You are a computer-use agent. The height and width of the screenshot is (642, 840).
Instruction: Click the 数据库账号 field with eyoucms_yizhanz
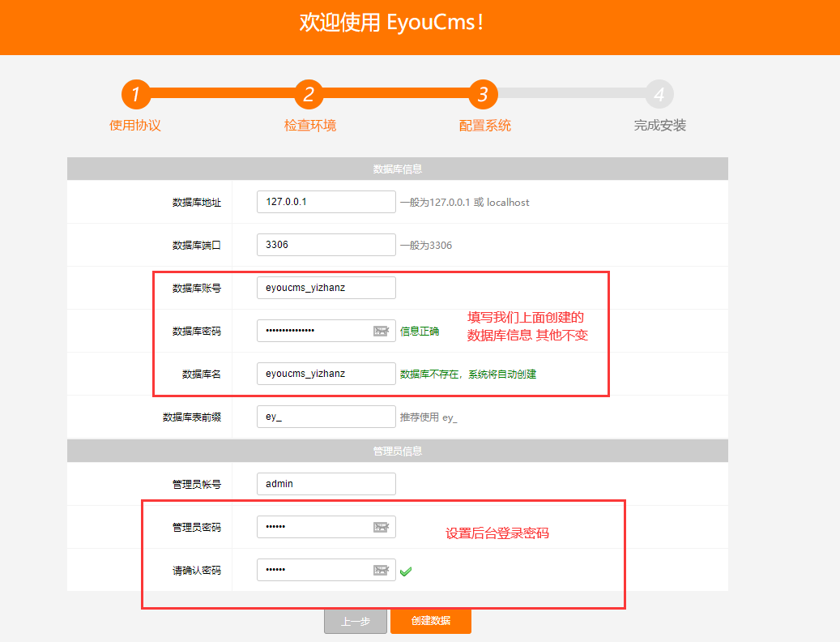pyautogui.click(x=326, y=287)
